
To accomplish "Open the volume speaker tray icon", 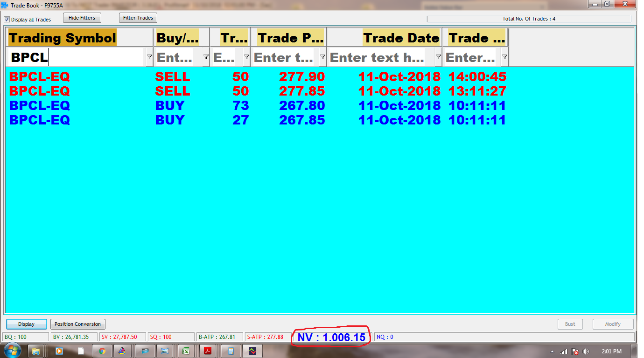I will coord(586,351).
